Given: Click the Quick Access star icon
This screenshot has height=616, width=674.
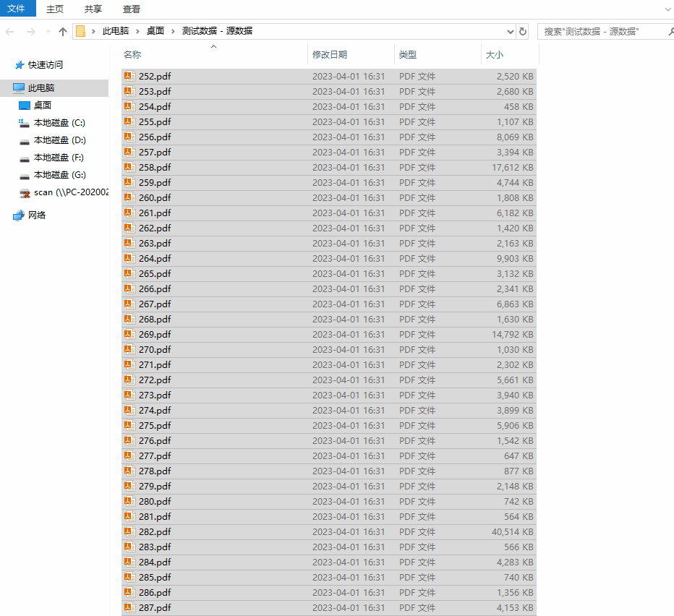Looking at the screenshot, I should click(x=19, y=65).
